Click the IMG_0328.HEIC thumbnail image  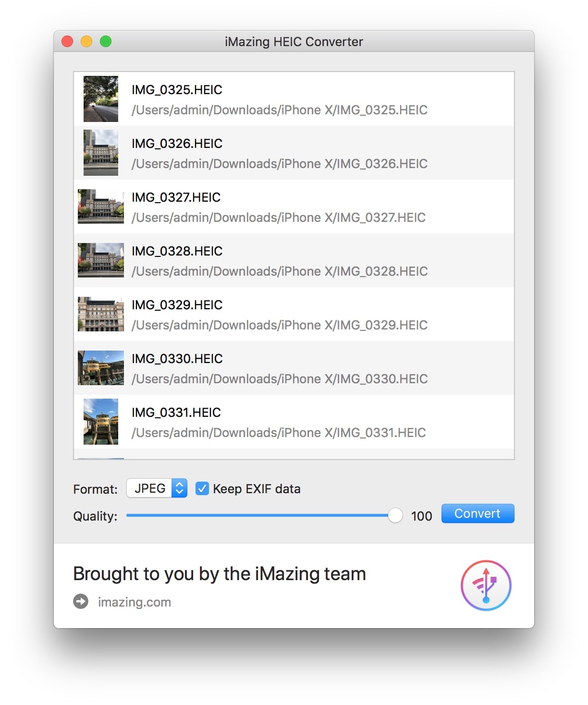coord(100,260)
